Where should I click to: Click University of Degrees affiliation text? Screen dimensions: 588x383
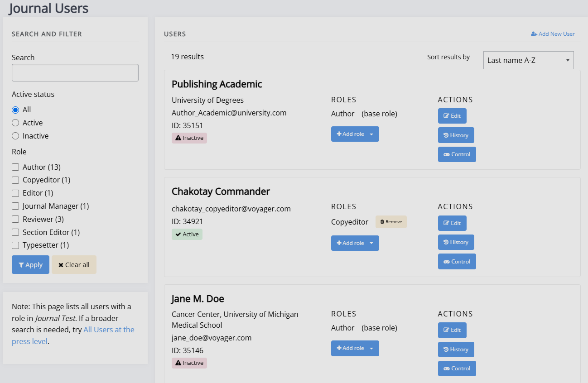click(x=207, y=100)
